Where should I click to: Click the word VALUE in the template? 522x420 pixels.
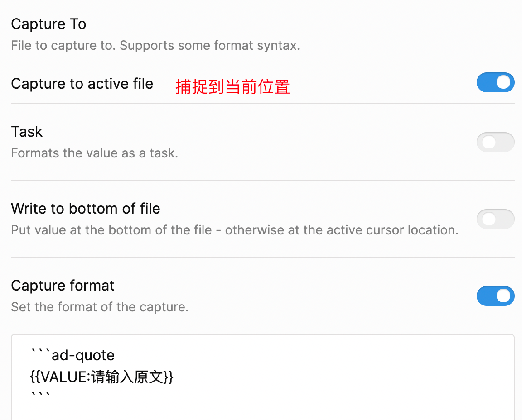click(x=64, y=377)
